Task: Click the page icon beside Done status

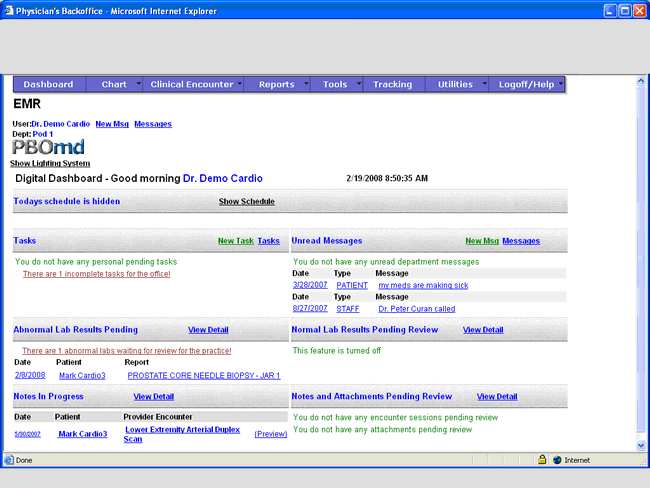Action: pos(10,460)
